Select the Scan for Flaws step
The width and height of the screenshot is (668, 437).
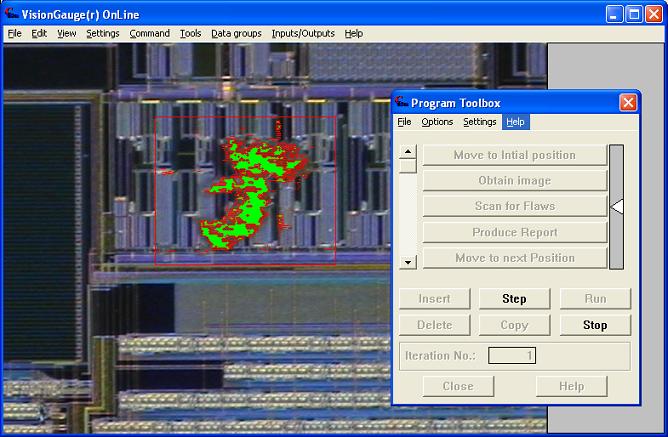[x=515, y=206]
